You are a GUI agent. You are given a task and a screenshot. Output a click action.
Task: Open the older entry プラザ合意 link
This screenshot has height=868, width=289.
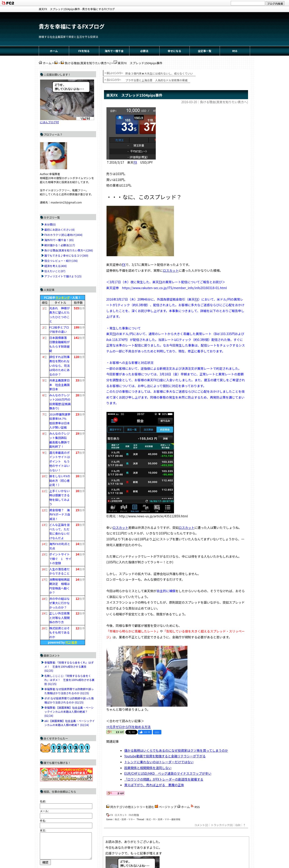tap(156, 80)
